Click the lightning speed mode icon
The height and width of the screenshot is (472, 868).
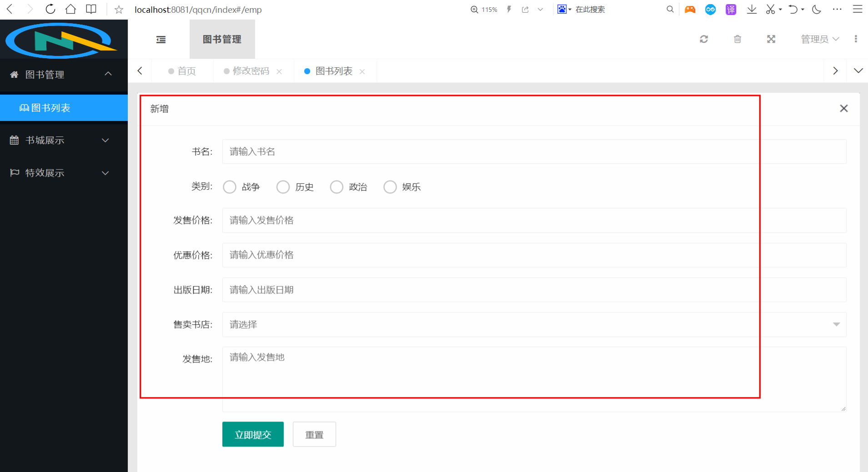pos(509,9)
